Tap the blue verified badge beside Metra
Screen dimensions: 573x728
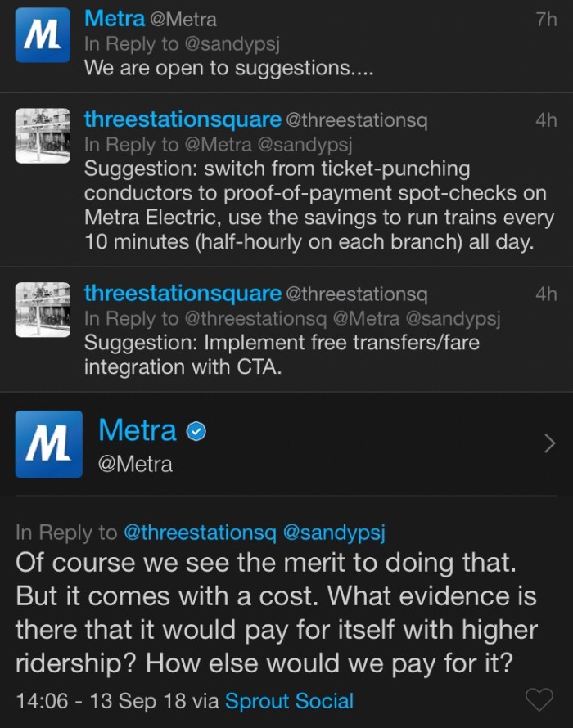(196, 431)
